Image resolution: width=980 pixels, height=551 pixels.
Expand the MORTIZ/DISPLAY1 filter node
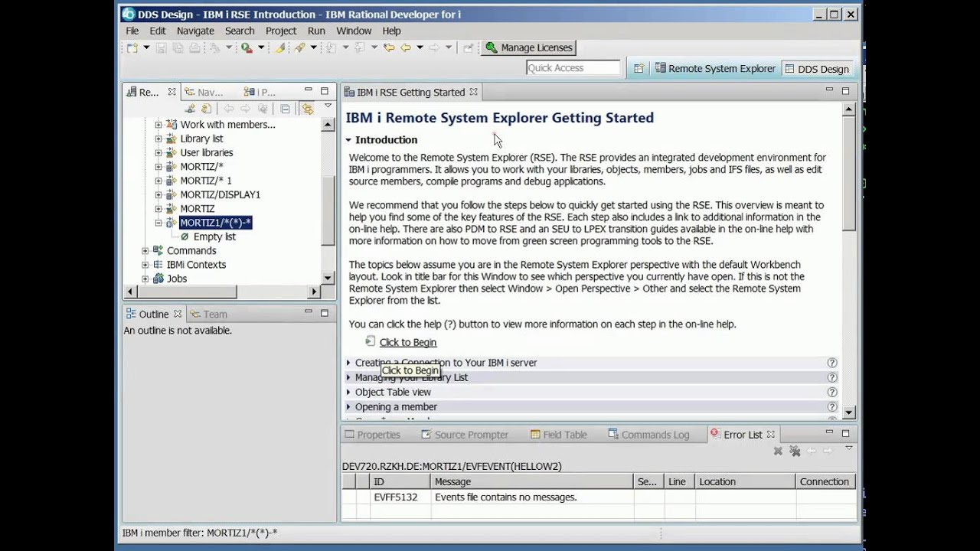tap(158, 194)
